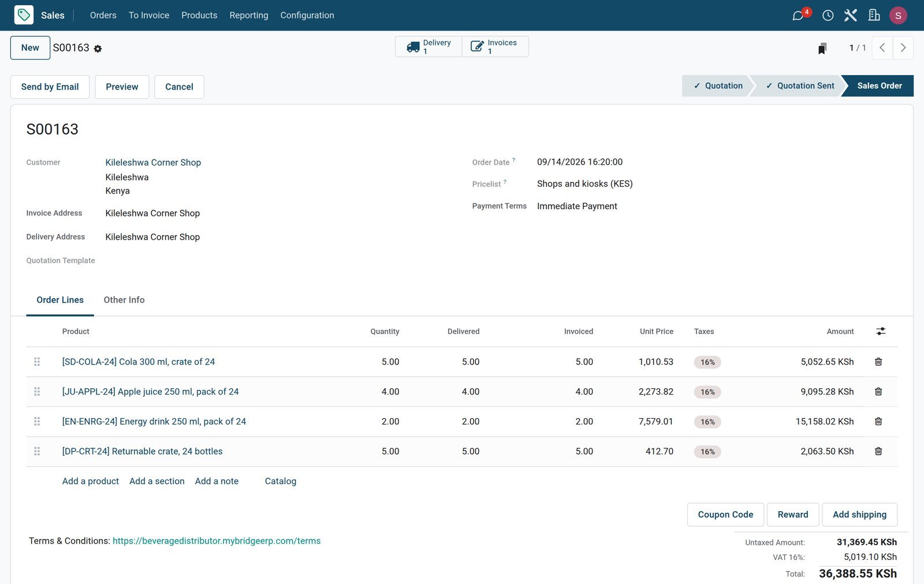Image resolution: width=924 pixels, height=584 pixels.
Task: Click the gear icon next to S00163
Action: 98,49
